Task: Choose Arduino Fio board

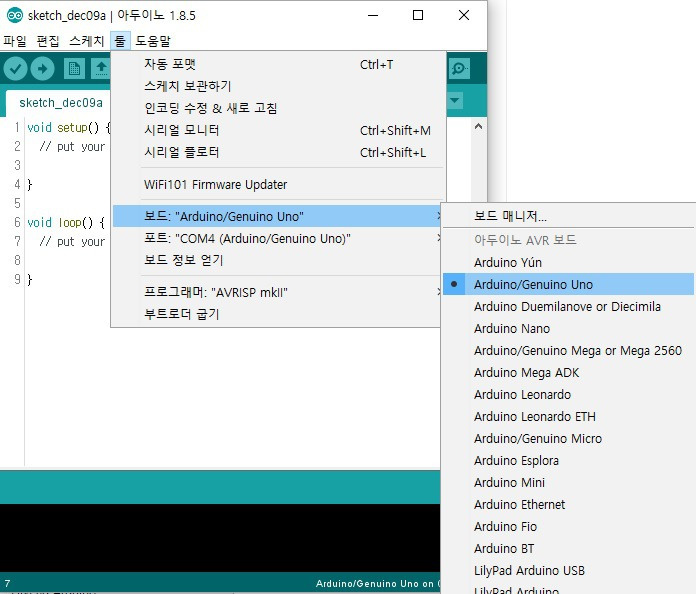Action: pos(568,527)
